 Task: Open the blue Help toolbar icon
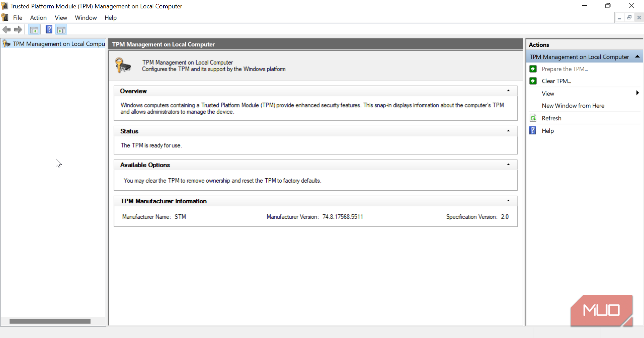click(49, 29)
